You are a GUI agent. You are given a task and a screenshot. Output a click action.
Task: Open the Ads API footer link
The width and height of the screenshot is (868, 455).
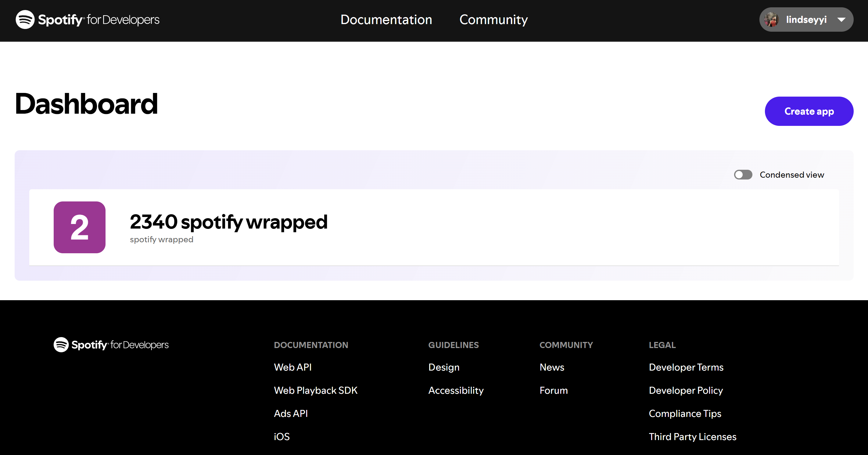pos(291,414)
